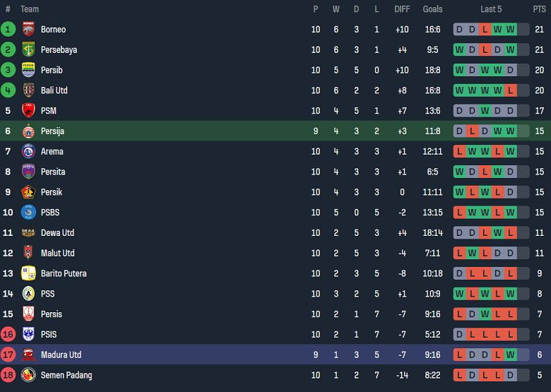Click the Bali Utd team crest
The image size is (551, 392).
coord(28,90)
